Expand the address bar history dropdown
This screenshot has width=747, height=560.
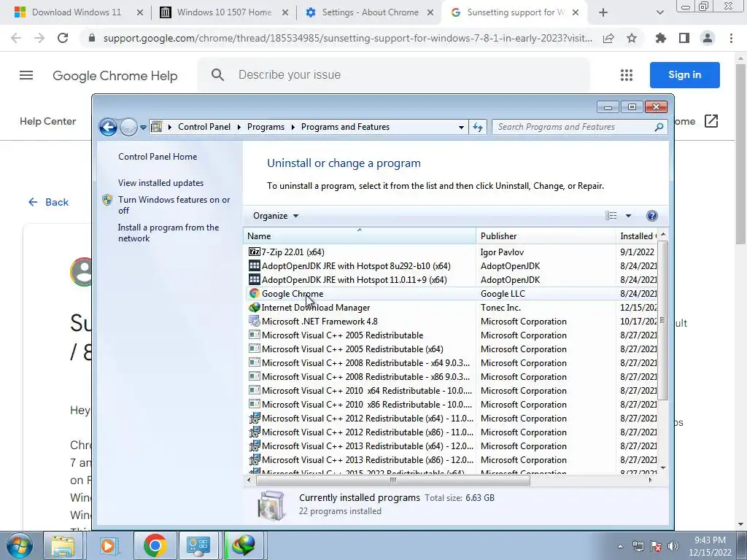point(461,127)
